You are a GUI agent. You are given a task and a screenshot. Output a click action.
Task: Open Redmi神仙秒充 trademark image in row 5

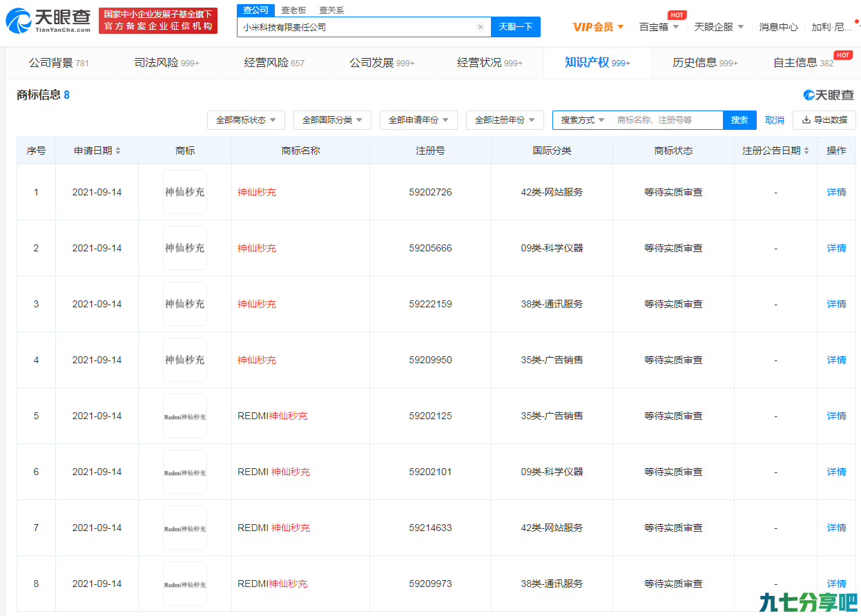click(185, 416)
